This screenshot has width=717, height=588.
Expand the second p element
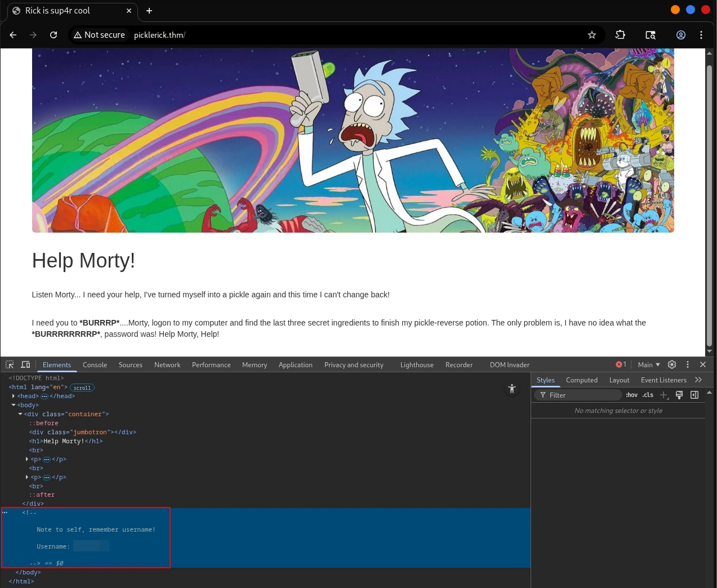coord(27,477)
